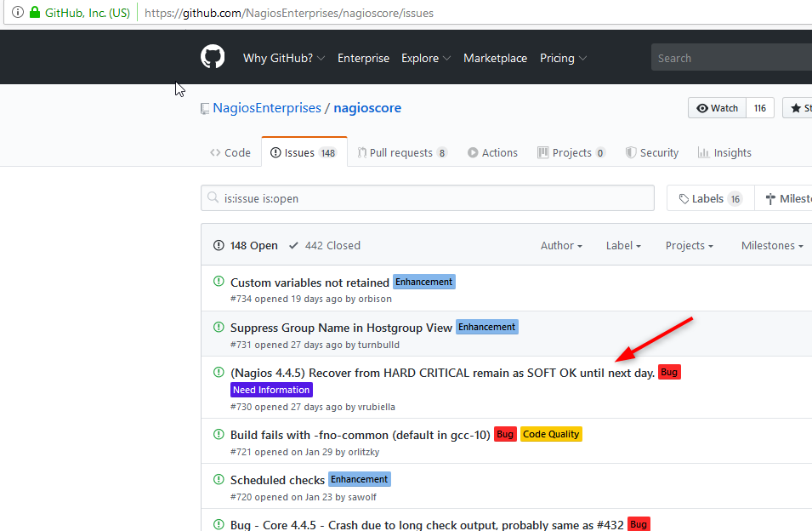The image size is (812, 531).
Task: Click the green padlock security icon
Action: 35,13
